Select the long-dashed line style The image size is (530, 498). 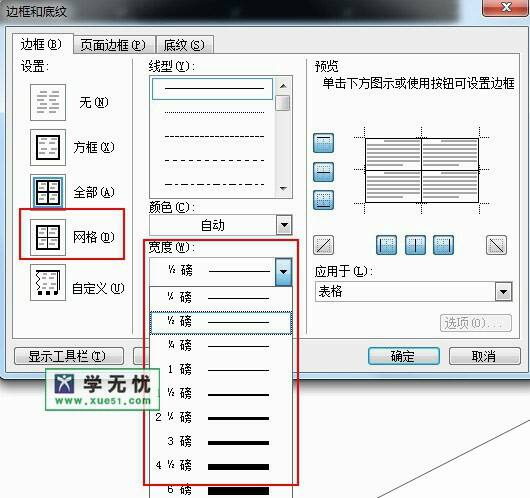212,161
